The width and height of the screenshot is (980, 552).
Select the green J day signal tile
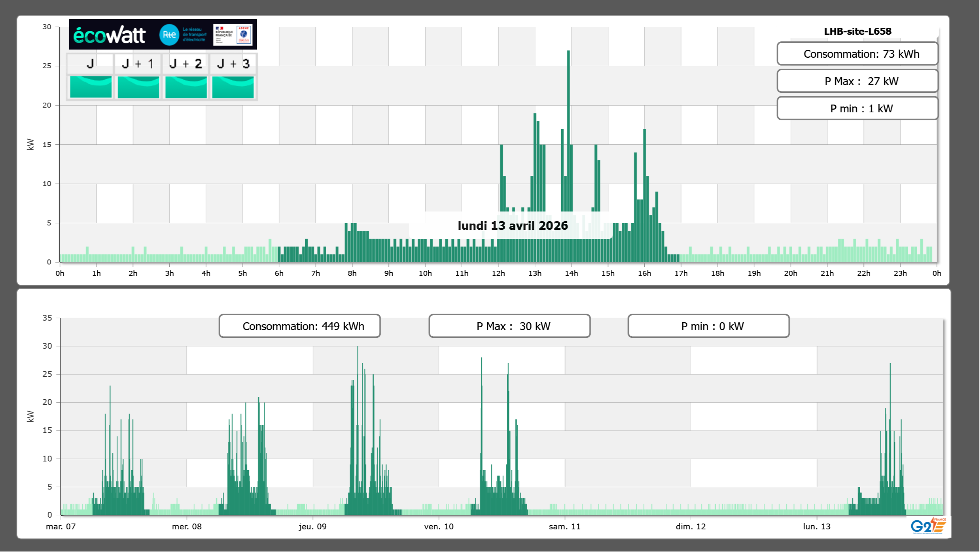tap(91, 87)
